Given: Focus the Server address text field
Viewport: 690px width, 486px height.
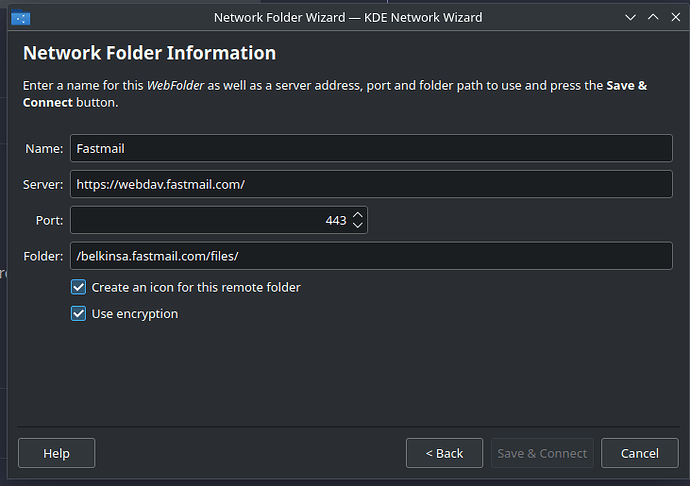Looking at the screenshot, I should point(370,184).
